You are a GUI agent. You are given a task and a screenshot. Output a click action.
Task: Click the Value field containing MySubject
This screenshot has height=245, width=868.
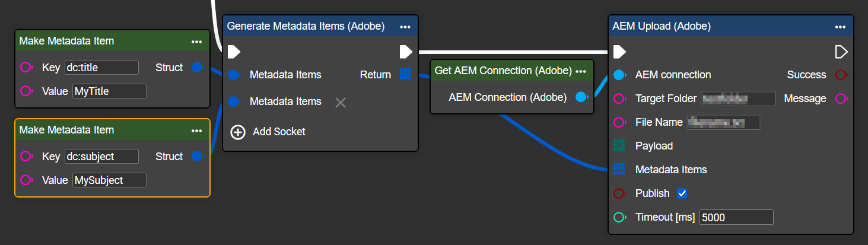coord(109,180)
